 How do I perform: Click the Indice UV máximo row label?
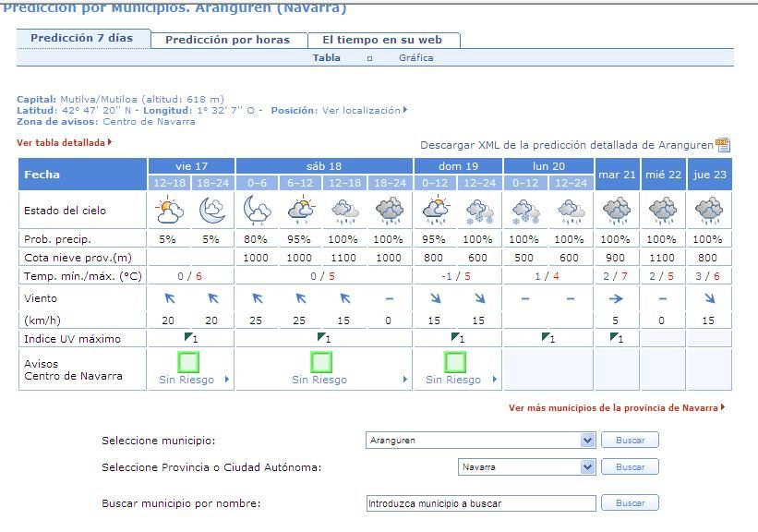[73, 339]
